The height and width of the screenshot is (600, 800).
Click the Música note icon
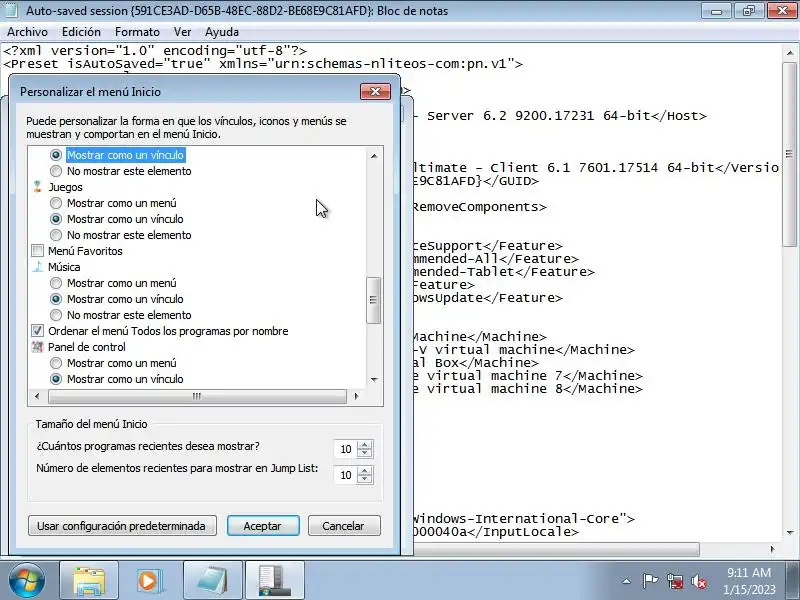[x=37, y=267]
